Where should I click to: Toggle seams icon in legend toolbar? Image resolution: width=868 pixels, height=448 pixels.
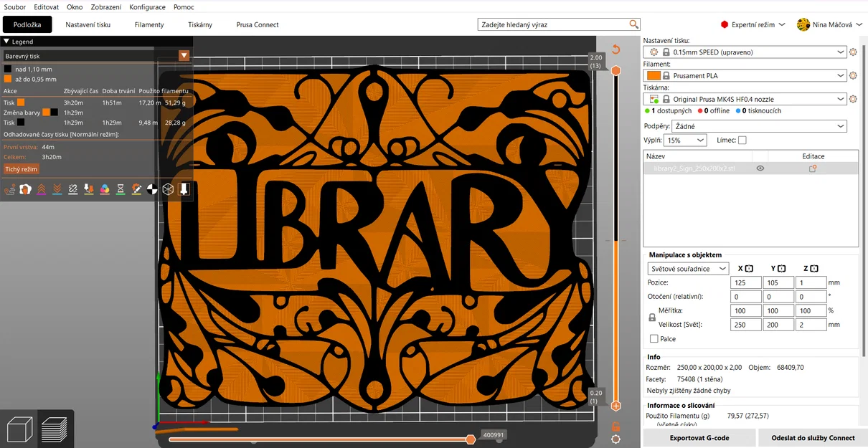pyautogui.click(x=72, y=189)
